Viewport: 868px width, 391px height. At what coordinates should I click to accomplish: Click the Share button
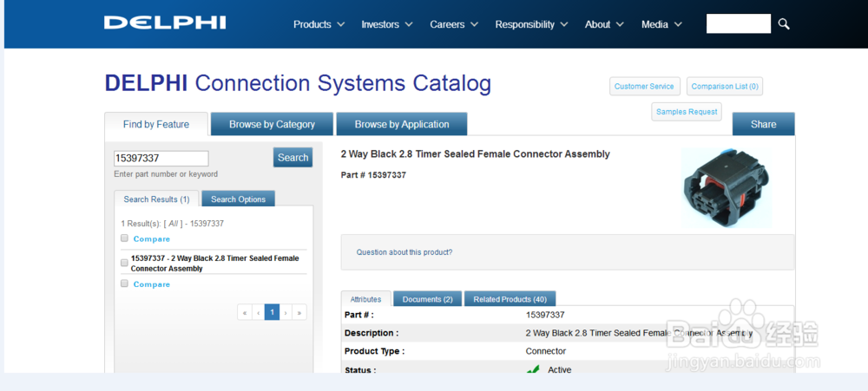(763, 125)
